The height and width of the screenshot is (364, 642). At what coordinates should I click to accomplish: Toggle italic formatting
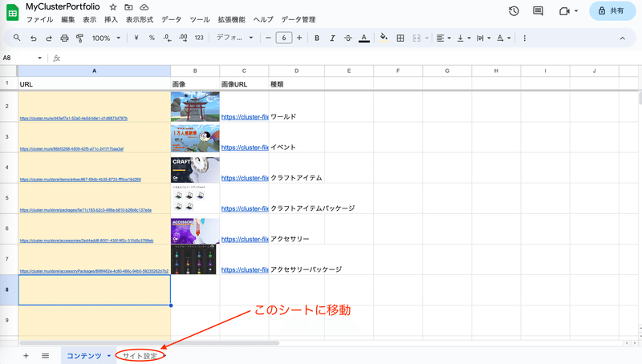tap(332, 38)
